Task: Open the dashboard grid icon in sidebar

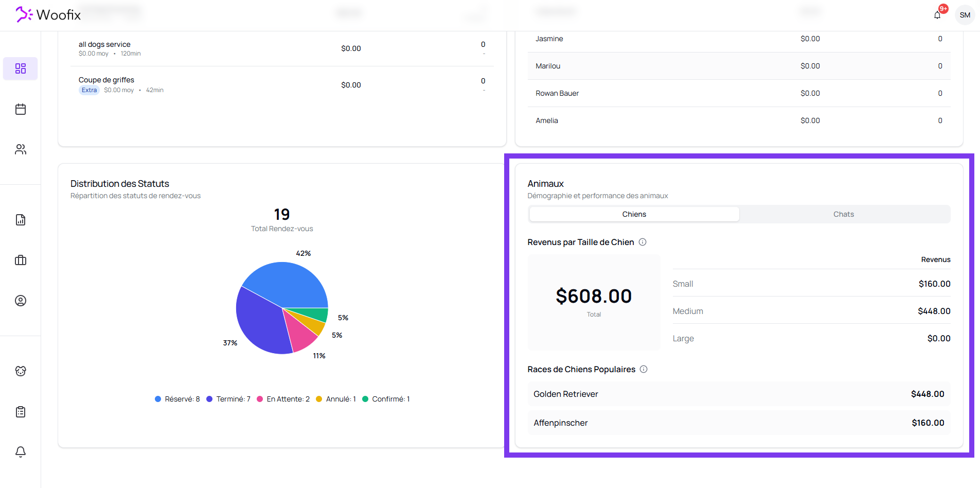Action: coord(21,68)
